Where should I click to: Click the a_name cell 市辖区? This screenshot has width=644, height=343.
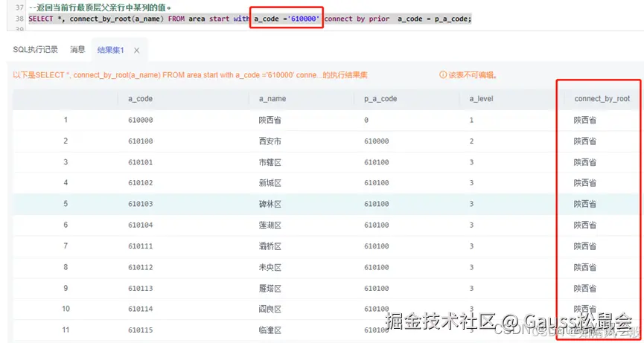coord(270,162)
